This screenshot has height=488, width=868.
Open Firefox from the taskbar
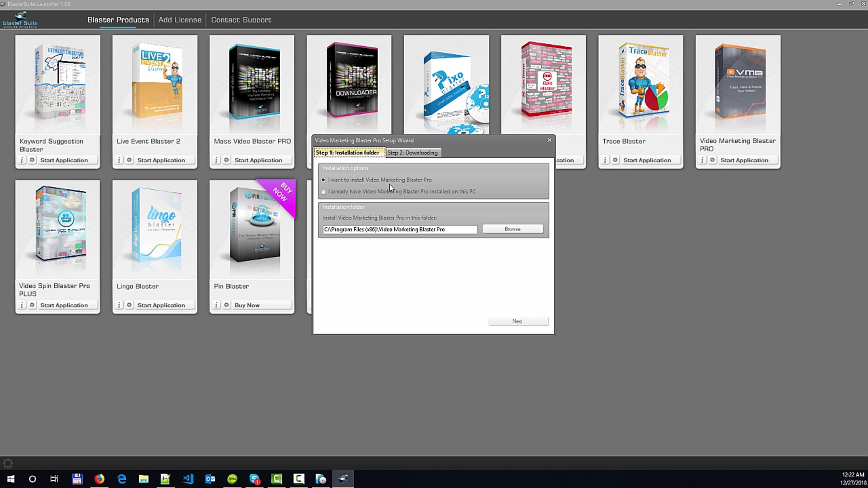[x=99, y=479]
